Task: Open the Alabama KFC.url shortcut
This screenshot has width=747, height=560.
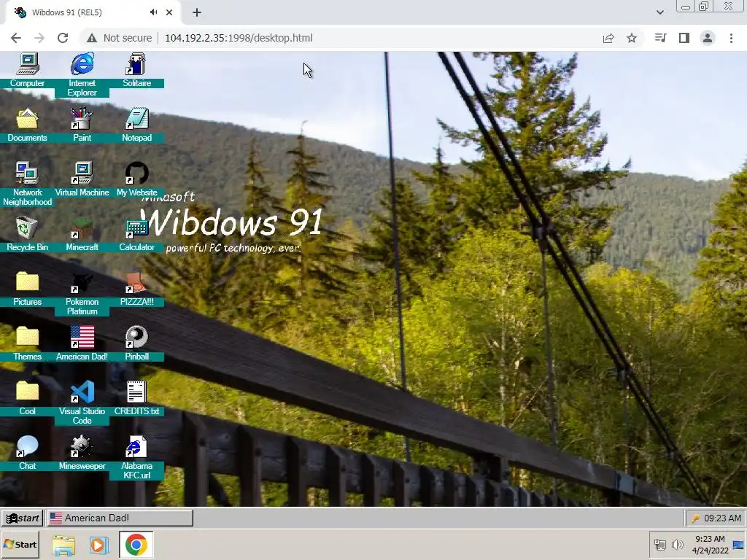Action: click(x=136, y=458)
